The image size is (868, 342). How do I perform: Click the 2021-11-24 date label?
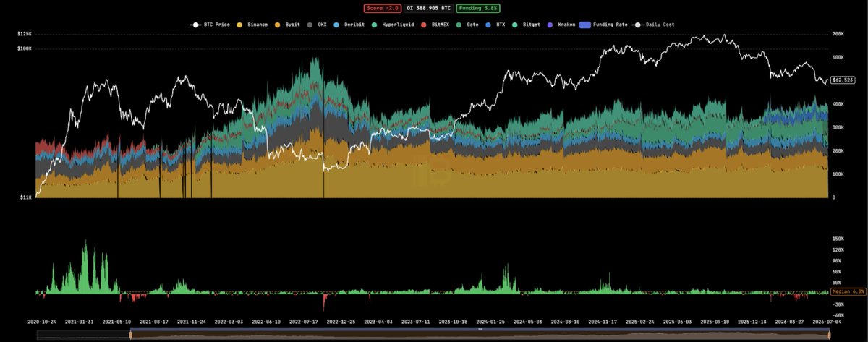(192, 321)
